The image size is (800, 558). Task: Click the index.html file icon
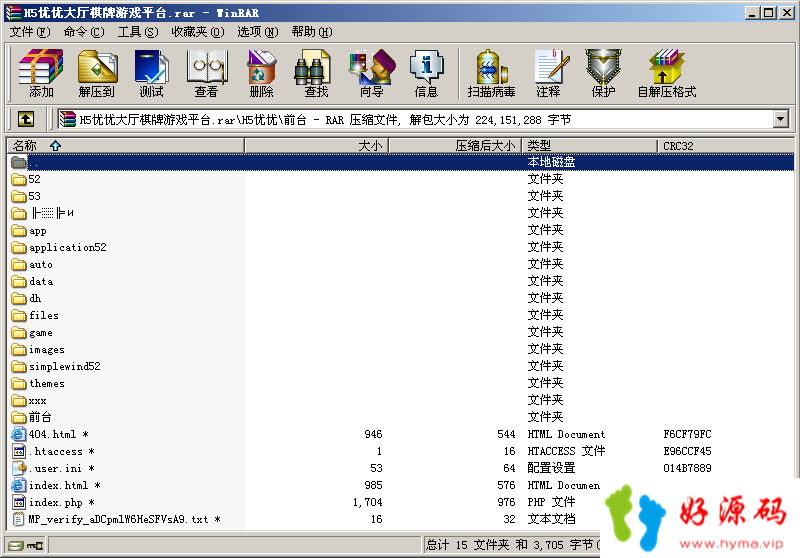coord(18,485)
